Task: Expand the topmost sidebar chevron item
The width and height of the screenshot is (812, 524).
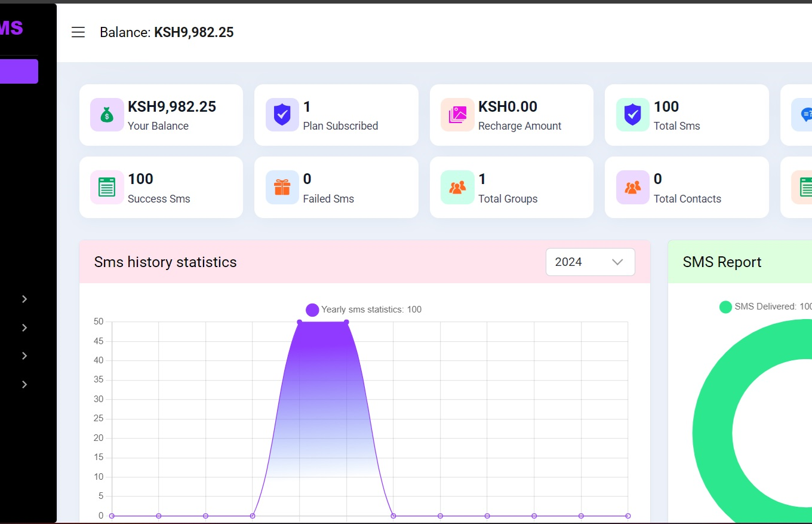Action: coord(24,299)
